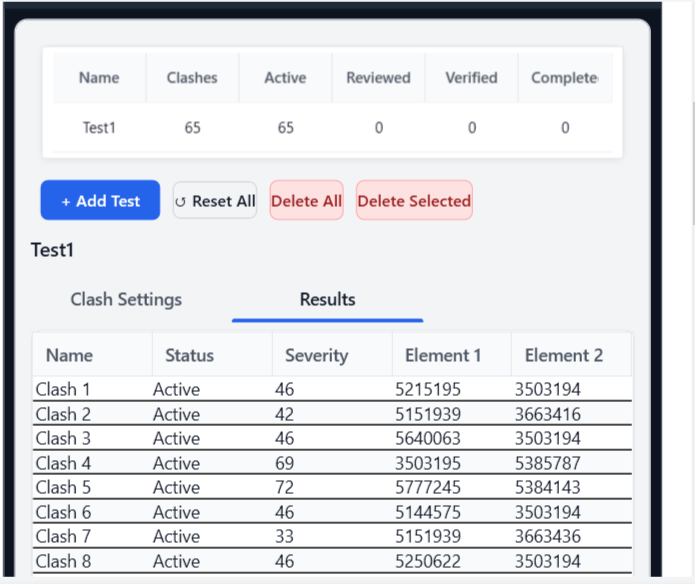
Task: Select the Clash 4 row
Action: click(332, 463)
